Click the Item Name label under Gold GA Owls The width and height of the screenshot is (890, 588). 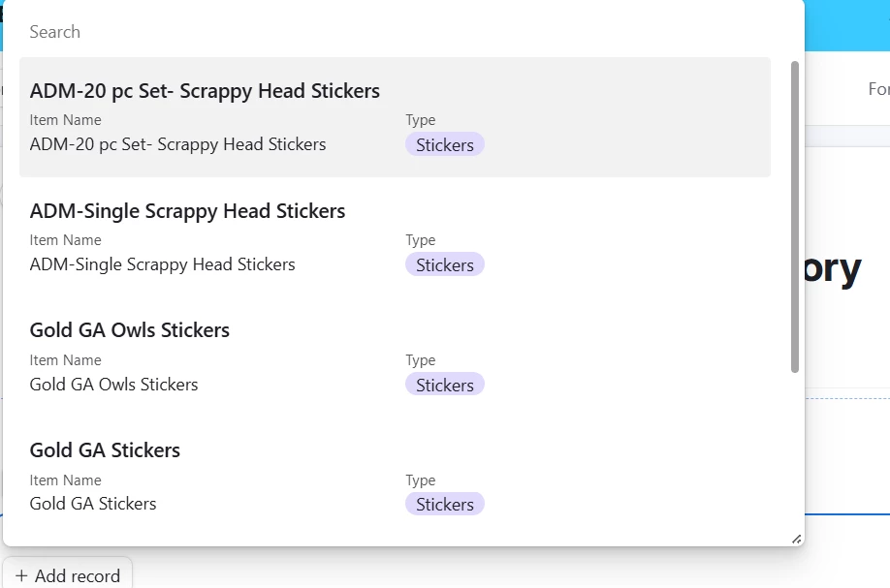point(65,360)
